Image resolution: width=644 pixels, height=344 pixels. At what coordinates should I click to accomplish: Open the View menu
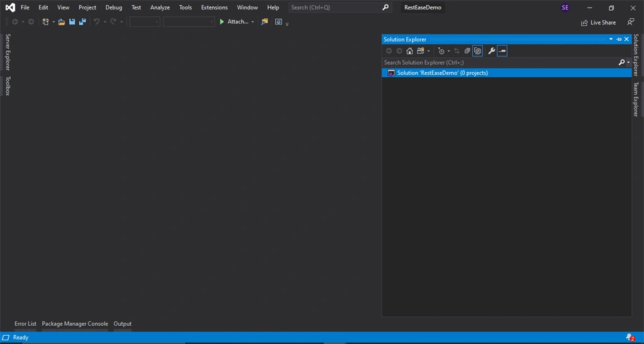64,8
